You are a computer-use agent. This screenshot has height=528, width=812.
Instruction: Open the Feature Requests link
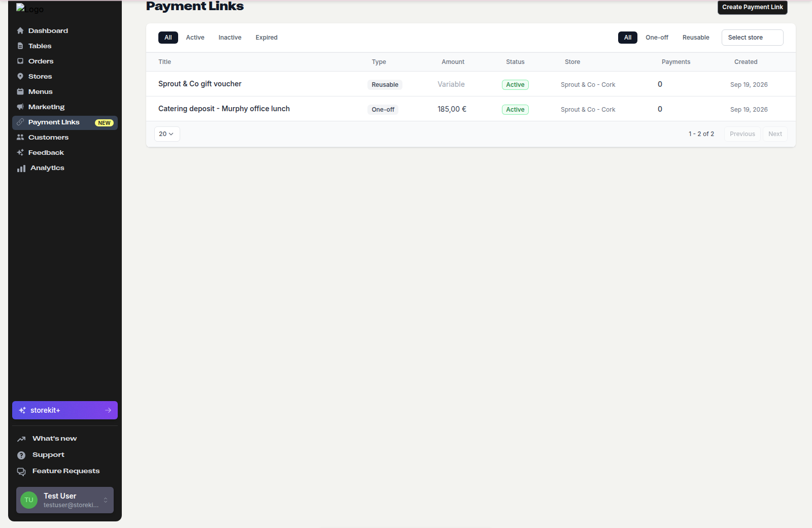(x=65, y=471)
